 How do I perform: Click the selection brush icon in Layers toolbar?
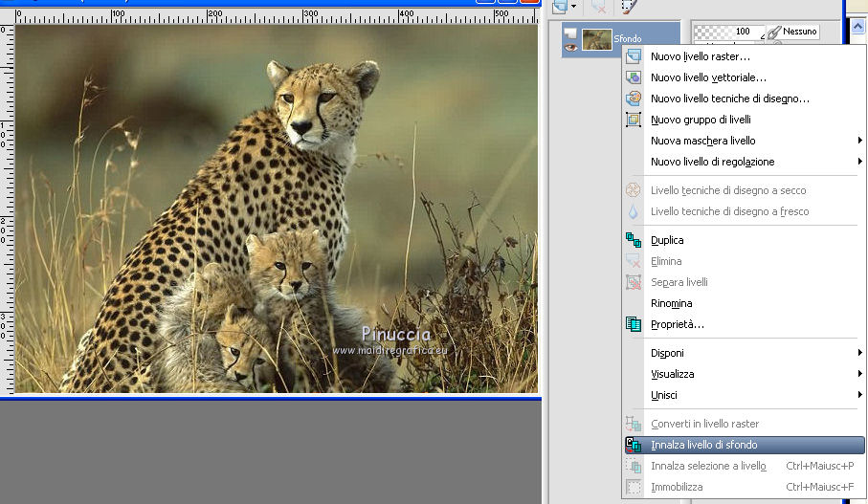628,6
